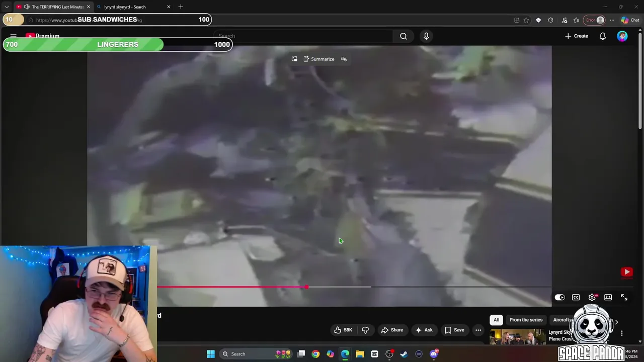This screenshot has height=362, width=644.
Task: Add page to favorites star
Action: (x=526, y=20)
